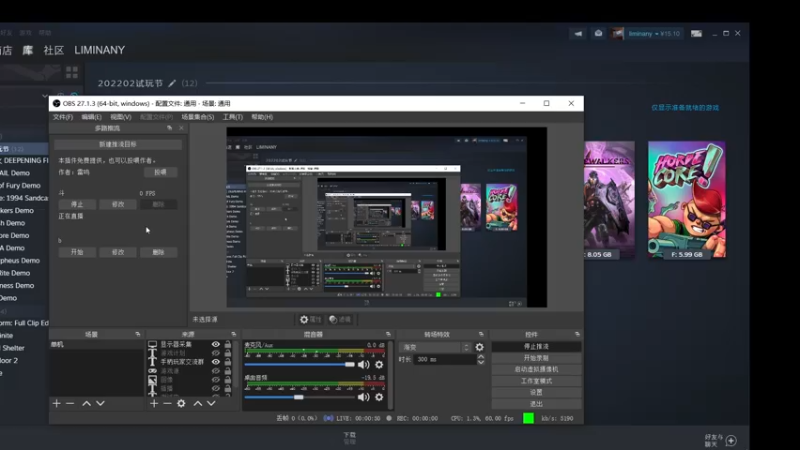Viewport: 800px width, 450px height.
Task: Open the 帮助(H) menu in OBS
Action: [262, 117]
